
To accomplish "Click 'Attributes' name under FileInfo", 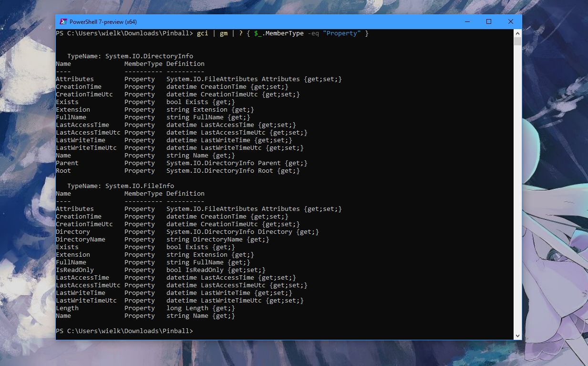I will [75, 209].
